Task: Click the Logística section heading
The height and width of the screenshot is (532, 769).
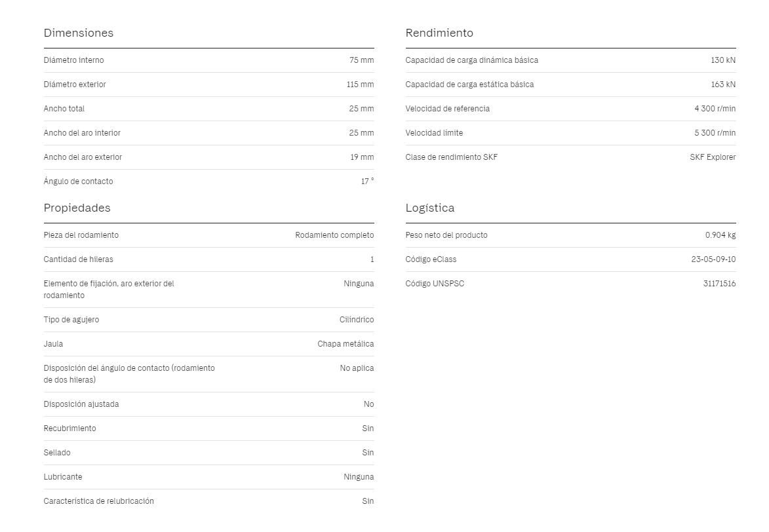Action: click(x=429, y=208)
